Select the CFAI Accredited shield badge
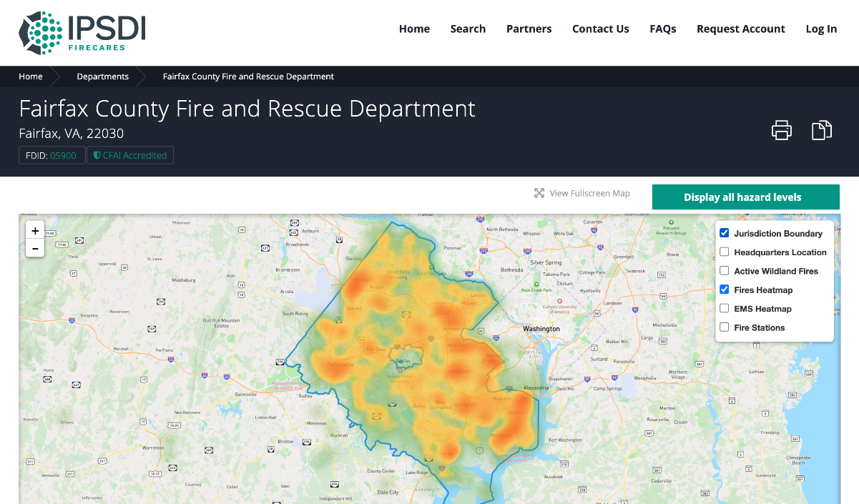 (x=129, y=154)
